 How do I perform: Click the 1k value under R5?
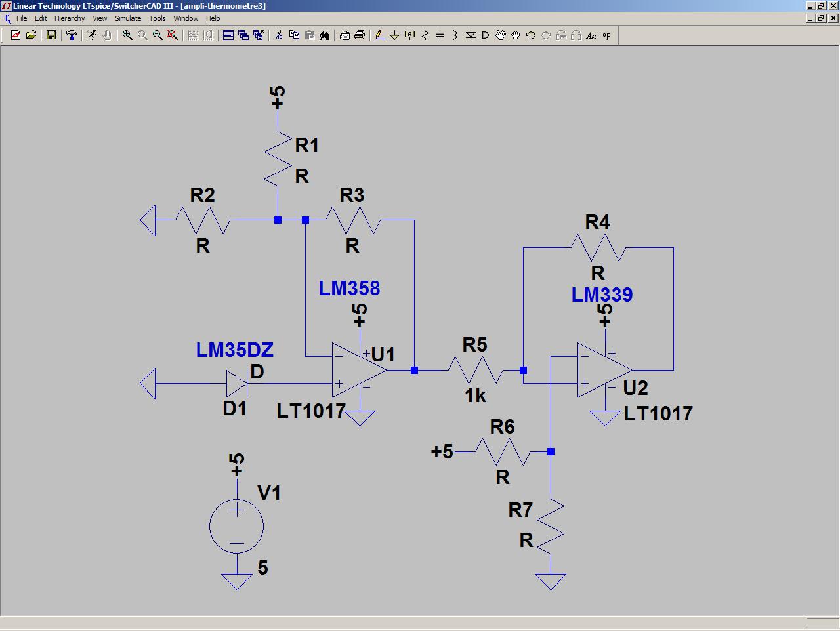pyautogui.click(x=476, y=396)
